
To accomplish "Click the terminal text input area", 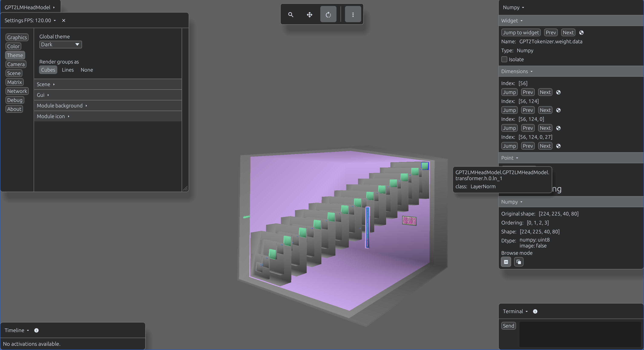I will [x=580, y=334].
